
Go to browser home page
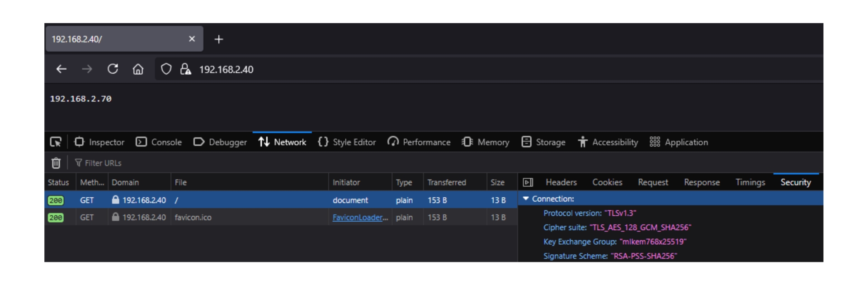click(138, 69)
